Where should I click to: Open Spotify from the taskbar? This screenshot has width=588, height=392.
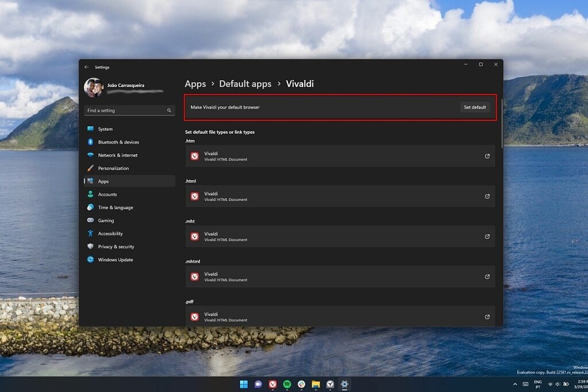287,384
